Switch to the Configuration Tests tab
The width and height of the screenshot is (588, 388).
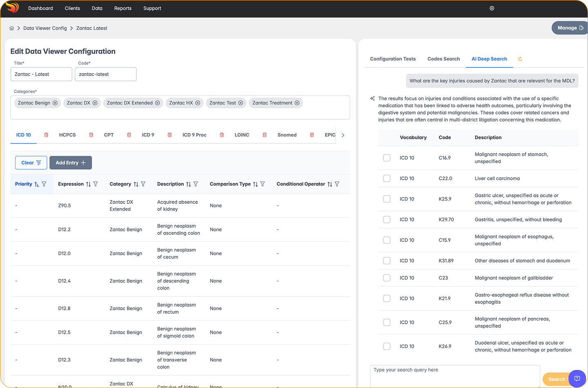tap(393, 59)
